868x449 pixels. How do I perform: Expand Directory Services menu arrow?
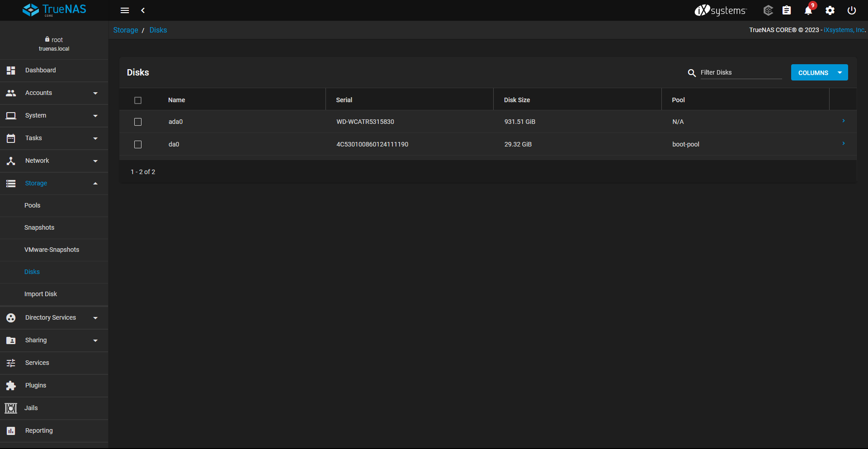(x=95, y=318)
